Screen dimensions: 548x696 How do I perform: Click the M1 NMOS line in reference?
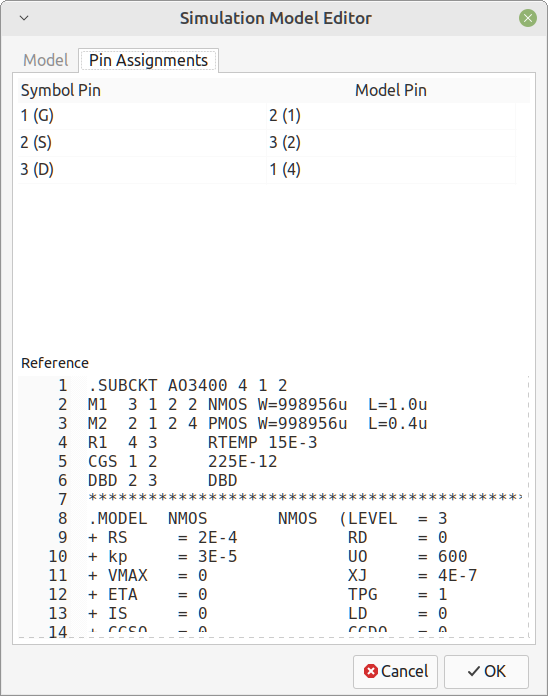tap(257, 404)
